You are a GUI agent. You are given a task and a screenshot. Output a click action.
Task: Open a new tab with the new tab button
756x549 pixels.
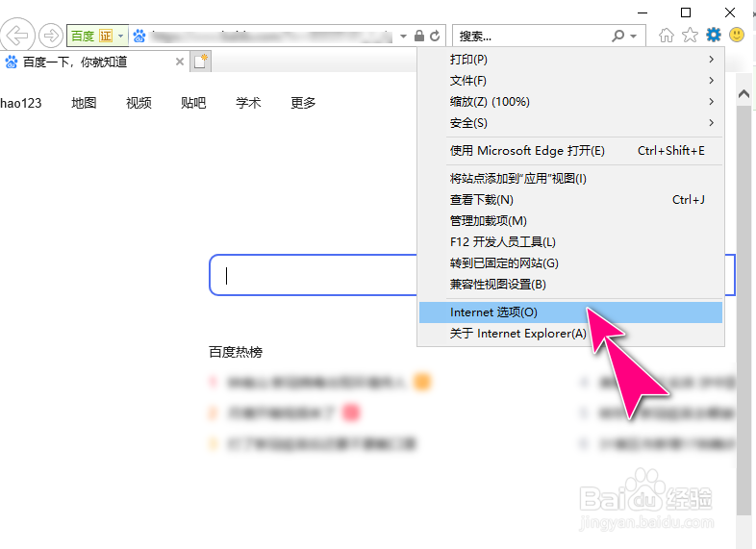[x=200, y=62]
